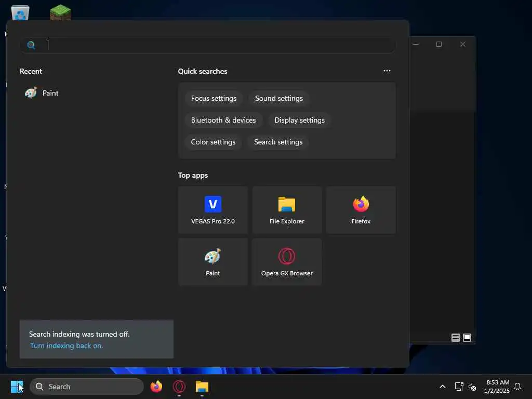
Task: Open the Minecraft grass block desktop icon
Action: (x=60, y=12)
